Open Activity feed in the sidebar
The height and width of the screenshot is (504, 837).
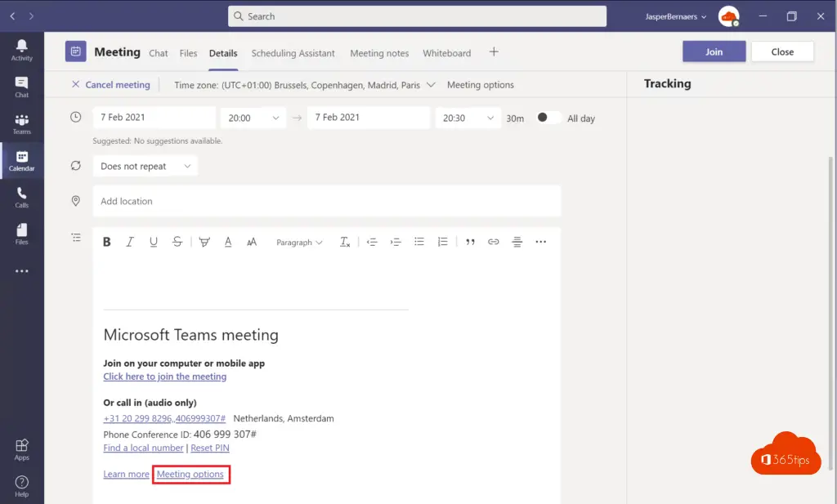[22, 48]
